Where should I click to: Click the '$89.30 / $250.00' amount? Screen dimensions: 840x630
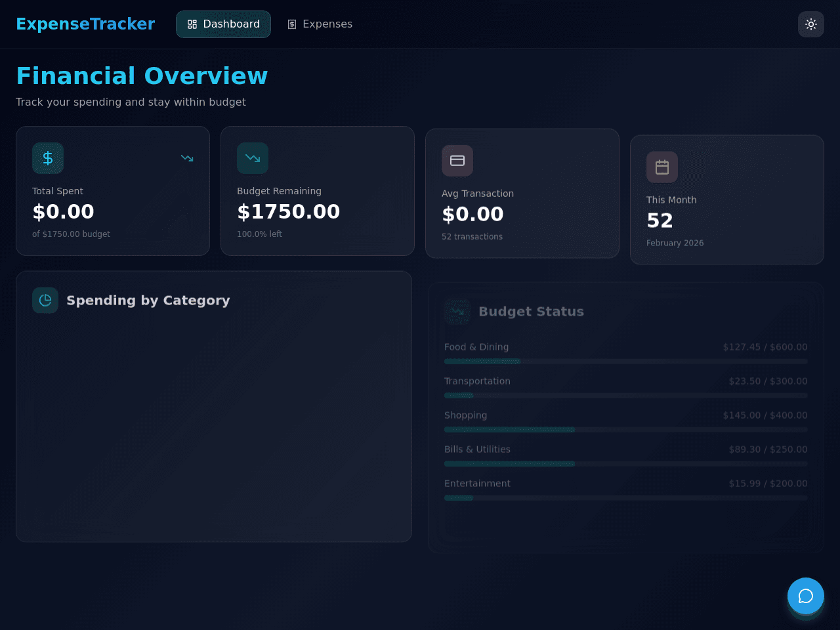[x=768, y=450]
